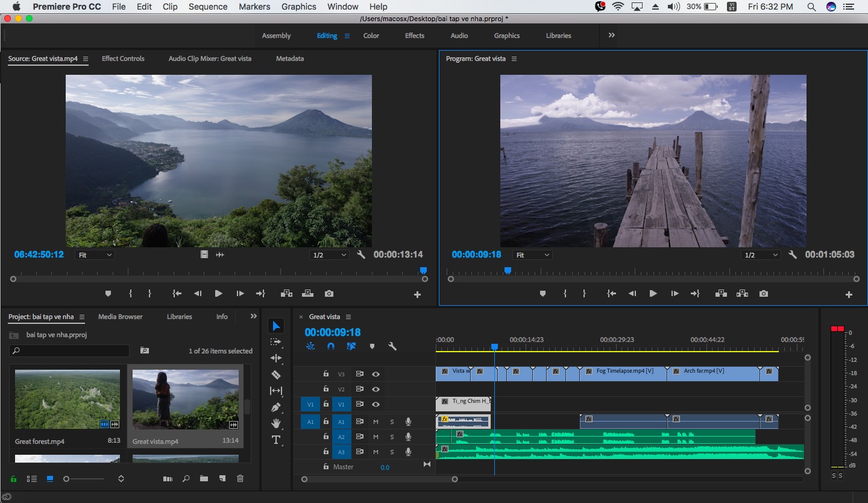The width and height of the screenshot is (868, 503).
Task: Play the Program monitor
Action: tap(653, 294)
